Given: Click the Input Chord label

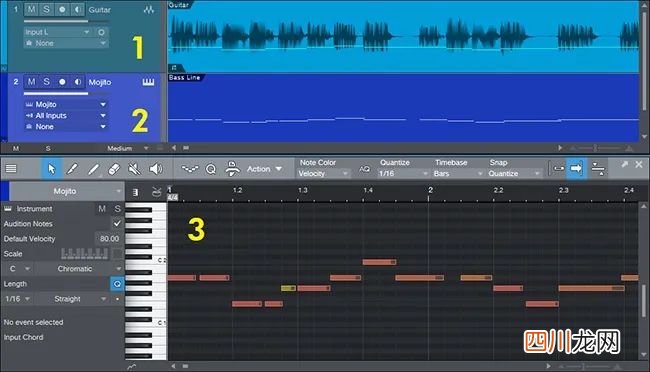Looking at the screenshot, I should click(24, 337).
